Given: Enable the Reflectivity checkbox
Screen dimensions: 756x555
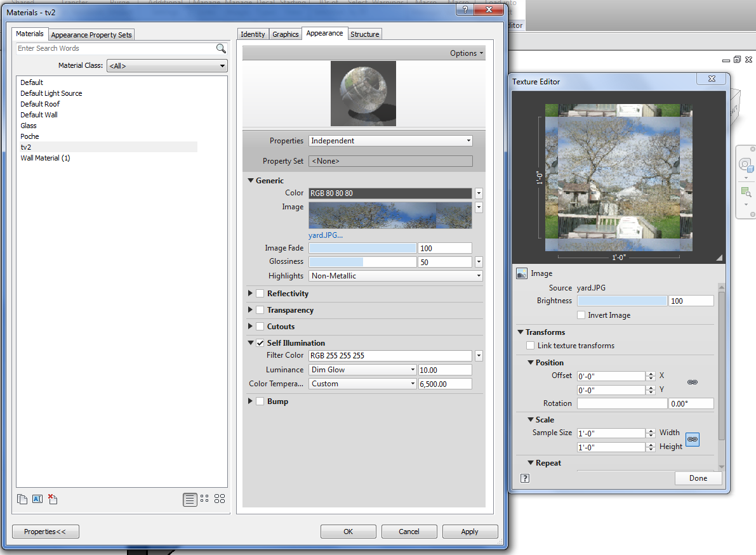Looking at the screenshot, I should (x=260, y=294).
